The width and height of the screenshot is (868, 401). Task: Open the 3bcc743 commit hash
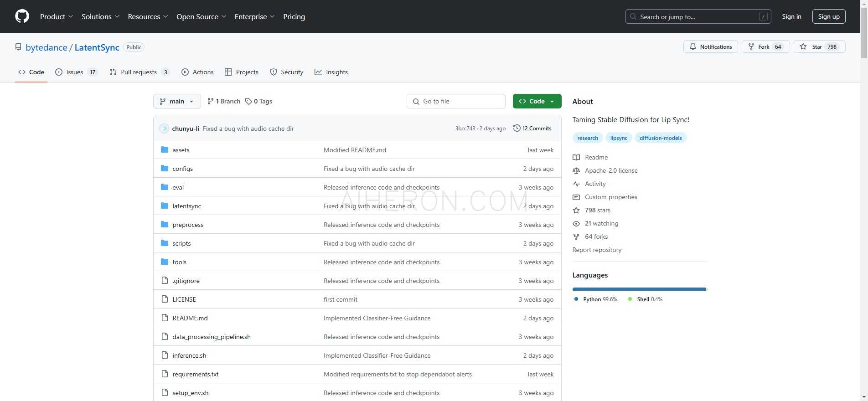465,129
